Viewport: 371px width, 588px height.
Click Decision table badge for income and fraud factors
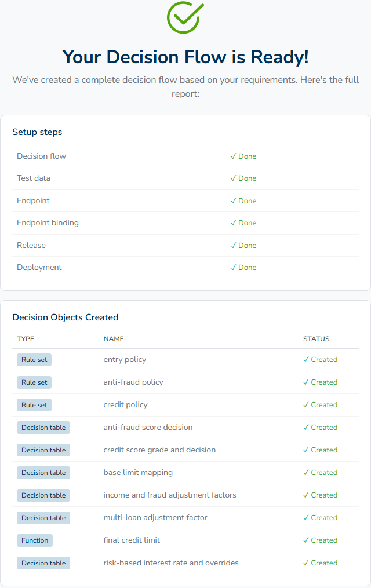43,495
